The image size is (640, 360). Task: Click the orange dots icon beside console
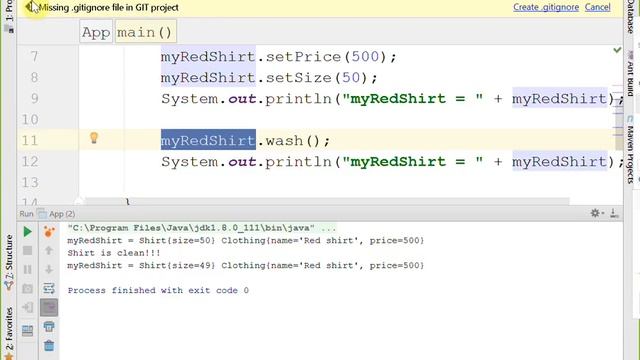pyautogui.click(x=49, y=232)
